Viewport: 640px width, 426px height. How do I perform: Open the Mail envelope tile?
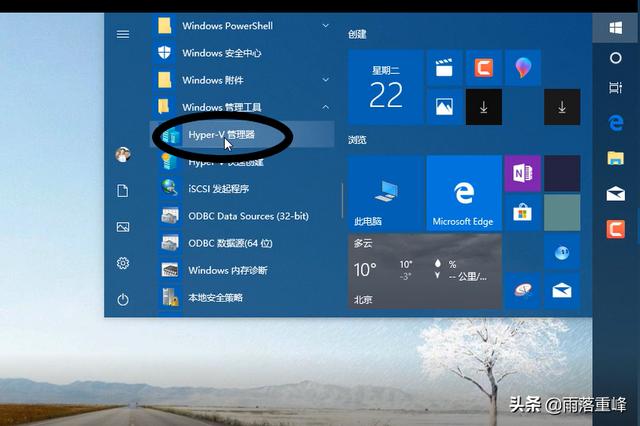562,291
